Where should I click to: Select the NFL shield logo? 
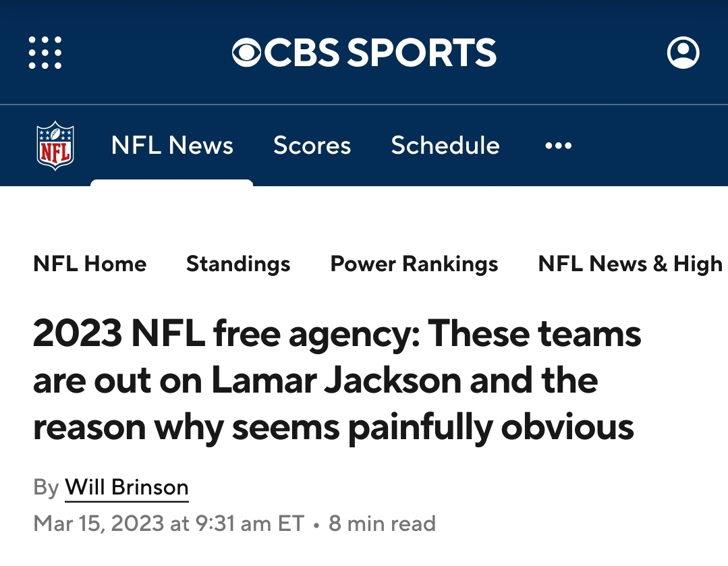click(x=55, y=146)
